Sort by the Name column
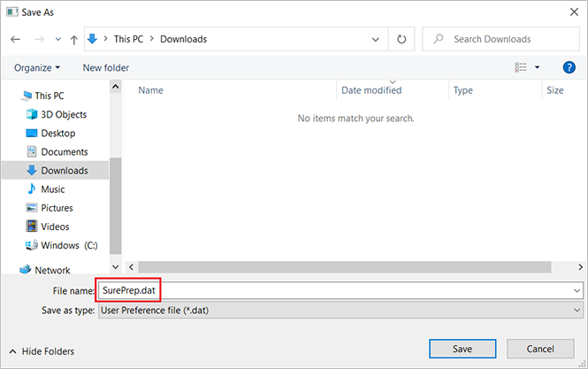 pyautogui.click(x=150, y=90)
